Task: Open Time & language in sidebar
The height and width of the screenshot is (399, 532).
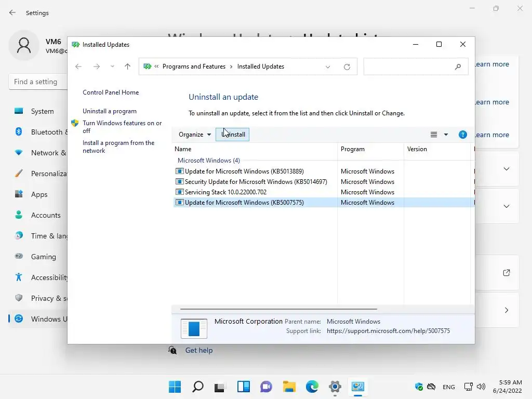Action: 38,236
